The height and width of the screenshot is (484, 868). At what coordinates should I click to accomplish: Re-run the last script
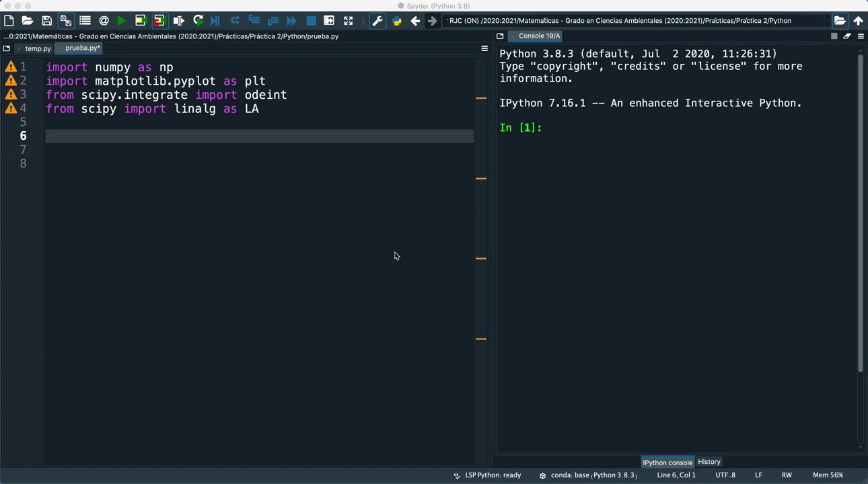198,21
